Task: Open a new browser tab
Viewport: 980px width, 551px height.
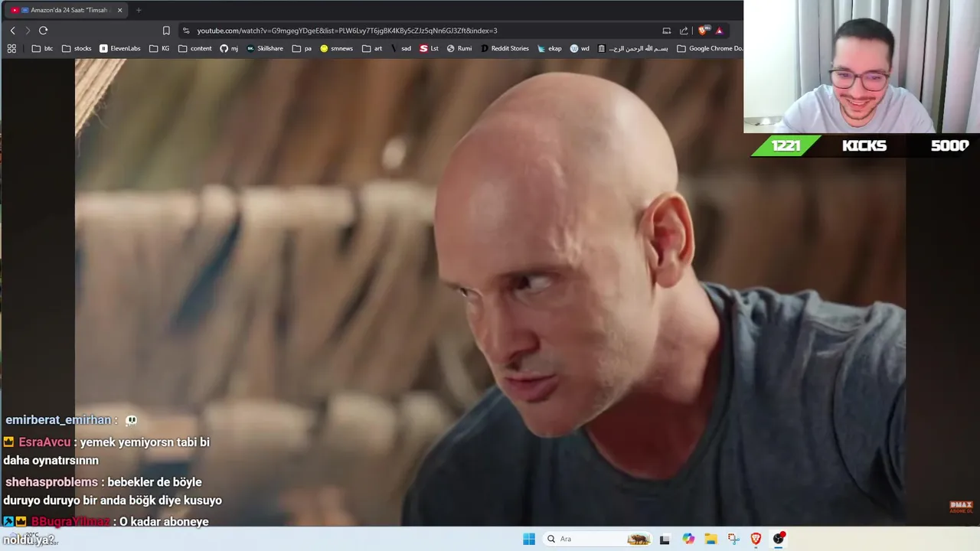Action: click(139, 11)
